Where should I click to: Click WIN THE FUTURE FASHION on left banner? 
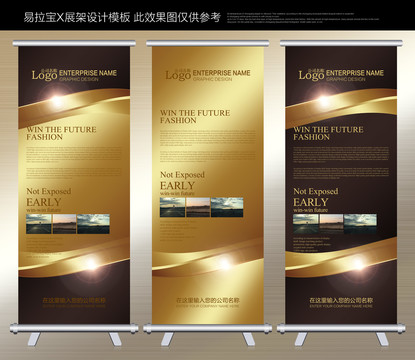tap(61, 133)
